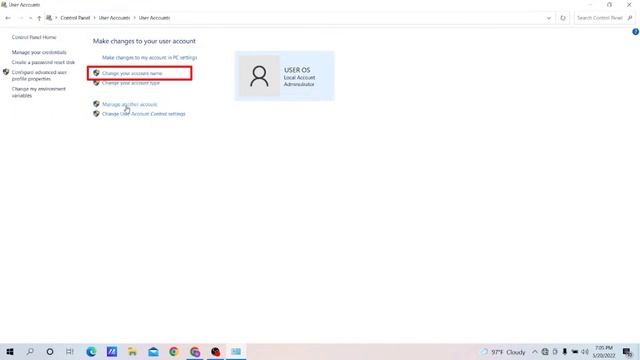Open the notifications action center
Image resolution: width=640 pixels, height=360 pixels.
(628, 352)
